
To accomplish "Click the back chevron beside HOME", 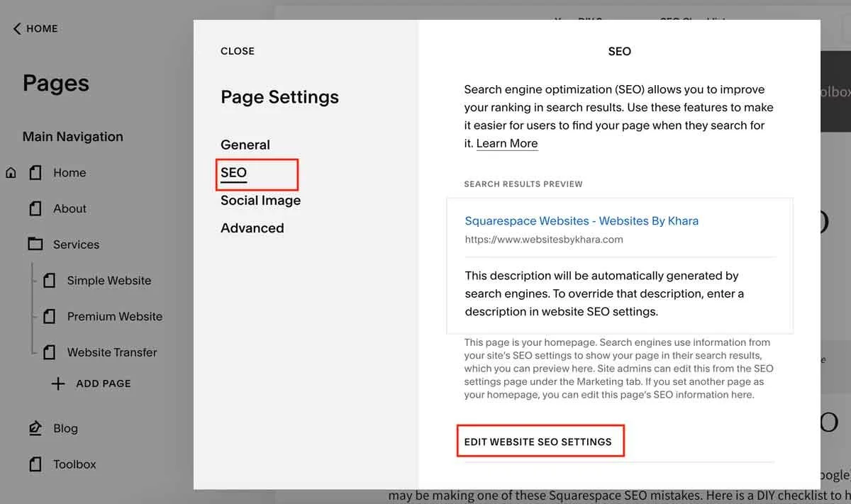I will [17, 29].
